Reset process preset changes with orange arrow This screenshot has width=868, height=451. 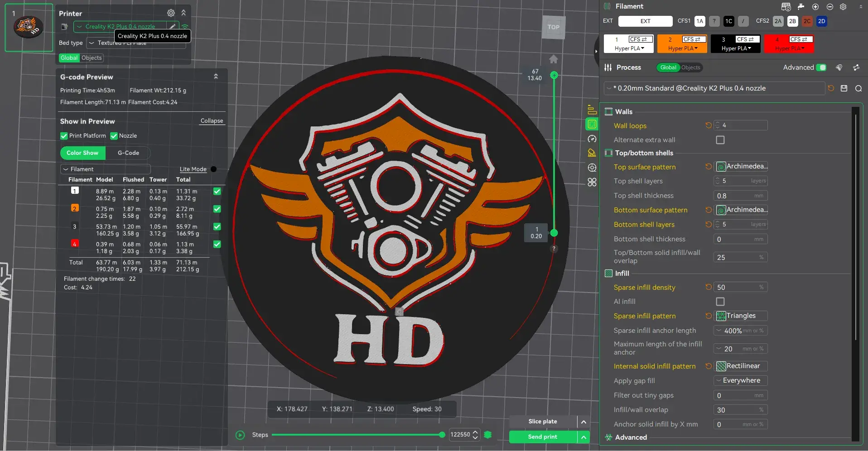tap(831, 88)
